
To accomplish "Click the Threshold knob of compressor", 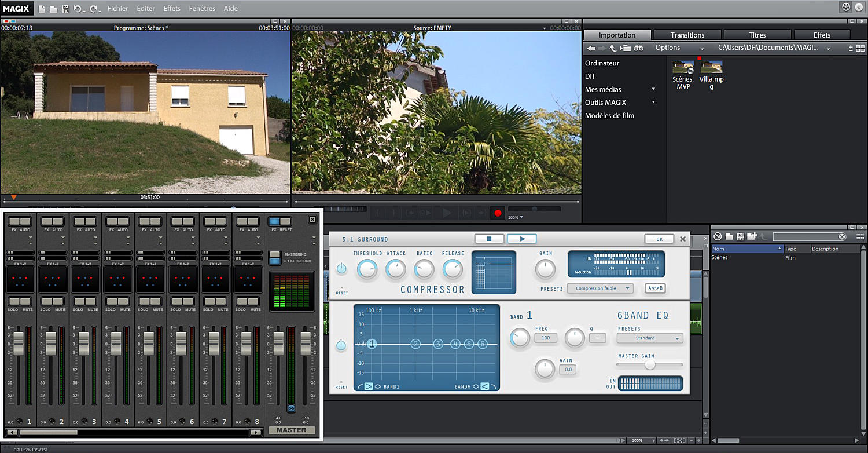I will (x=367, y=269).
